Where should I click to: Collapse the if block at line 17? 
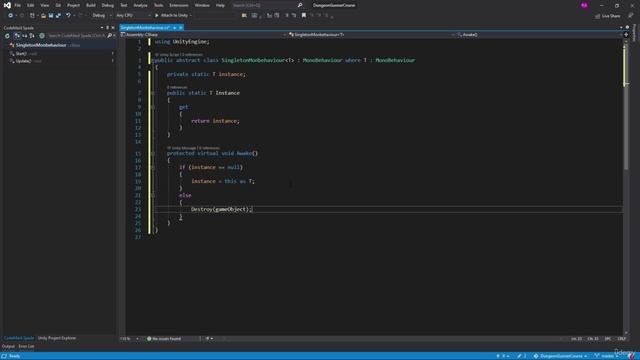[x=152, y=167]
